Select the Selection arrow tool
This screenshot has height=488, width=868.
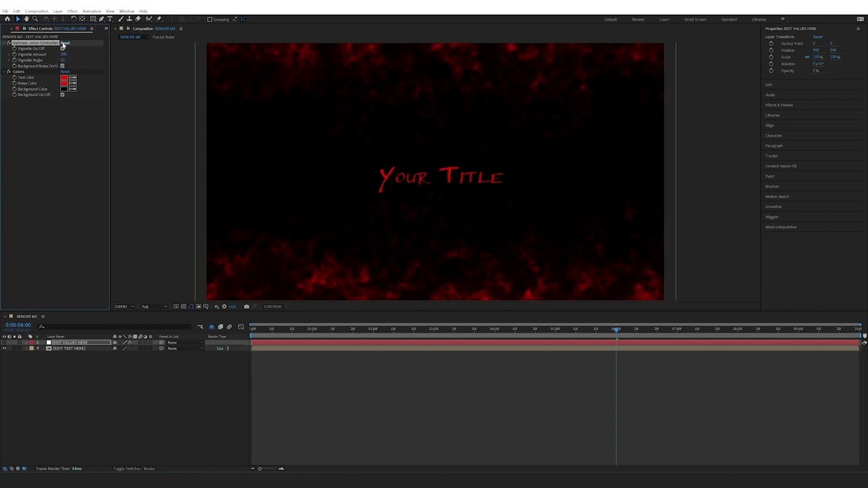[18, 19]
